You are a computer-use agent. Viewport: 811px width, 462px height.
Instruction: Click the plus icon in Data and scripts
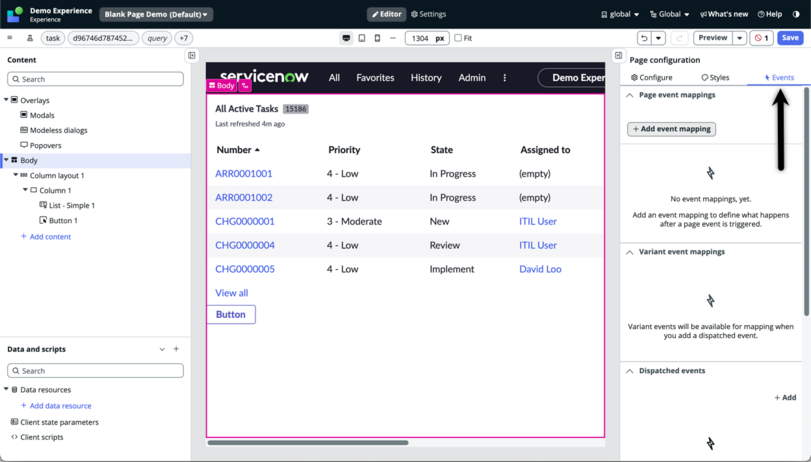click(176, 349)
